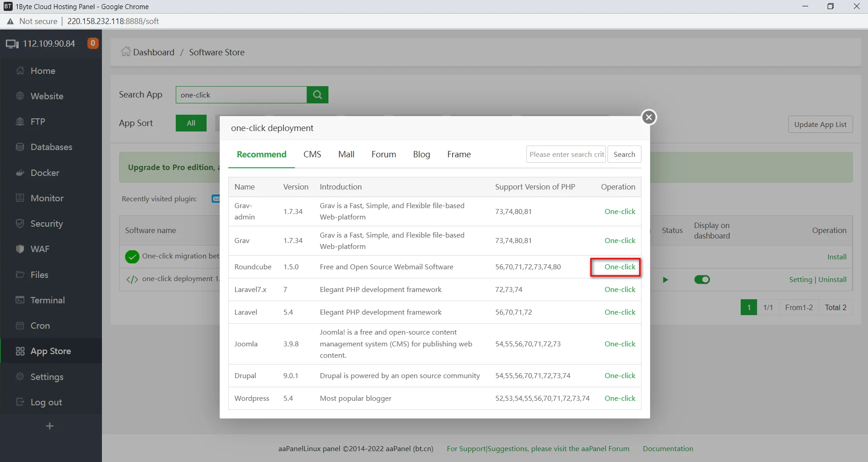The image size is (868, 462).
Task: Click the Search App input containing one-click
Action: tap(241, 95)
